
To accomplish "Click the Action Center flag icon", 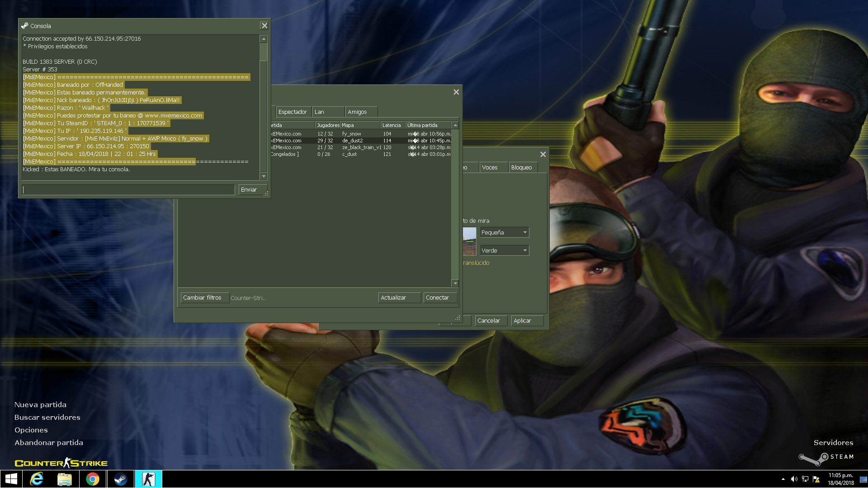I will tap(816, 479).
